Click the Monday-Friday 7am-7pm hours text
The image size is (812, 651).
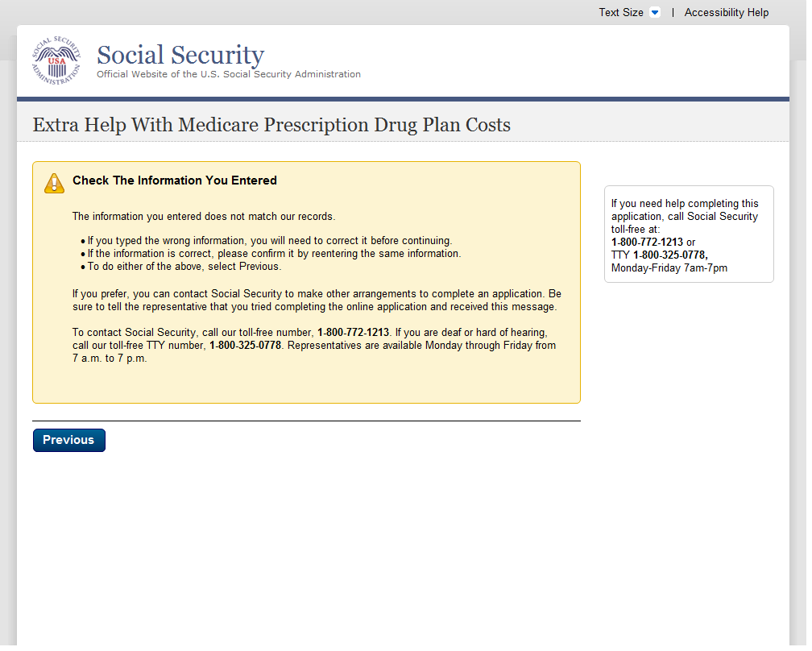(669, 267)
